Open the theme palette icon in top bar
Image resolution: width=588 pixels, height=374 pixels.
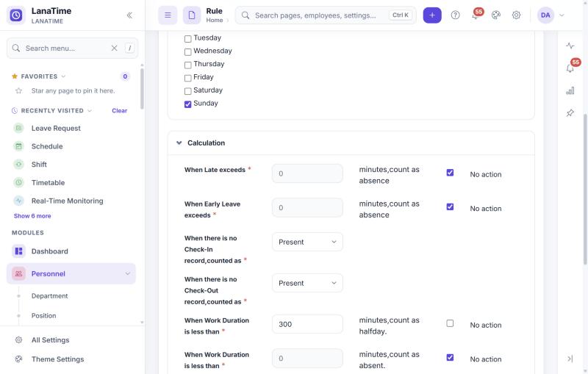[x=495, y=15]
